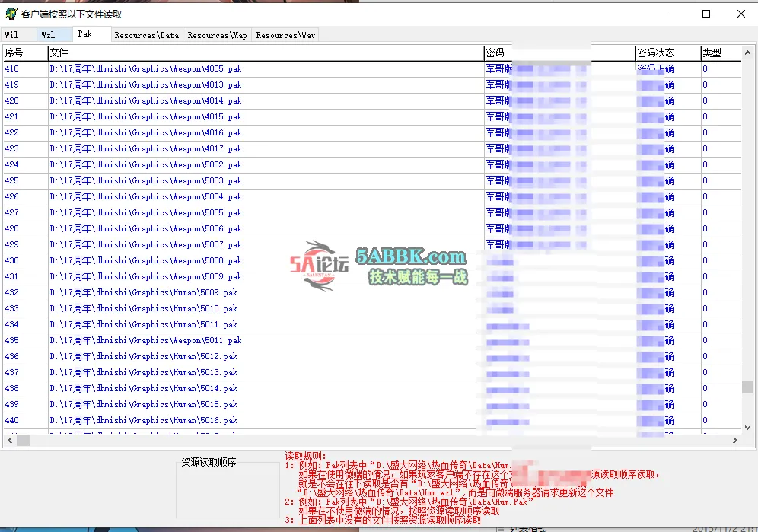Minimize the window

(x=672, y=14)
